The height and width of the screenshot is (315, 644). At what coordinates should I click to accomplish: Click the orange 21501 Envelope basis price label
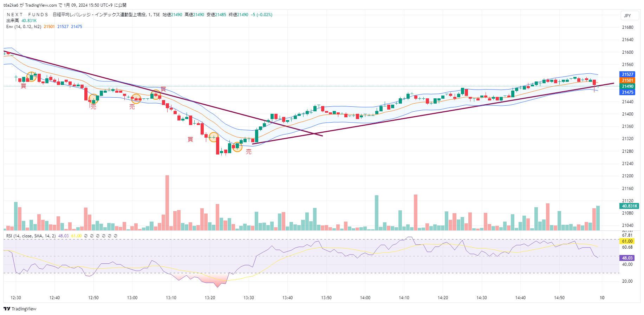627,80
